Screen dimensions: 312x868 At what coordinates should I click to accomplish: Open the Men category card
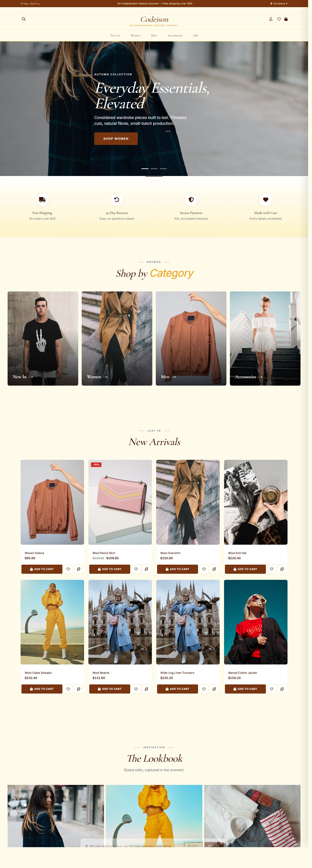point(191,338)
